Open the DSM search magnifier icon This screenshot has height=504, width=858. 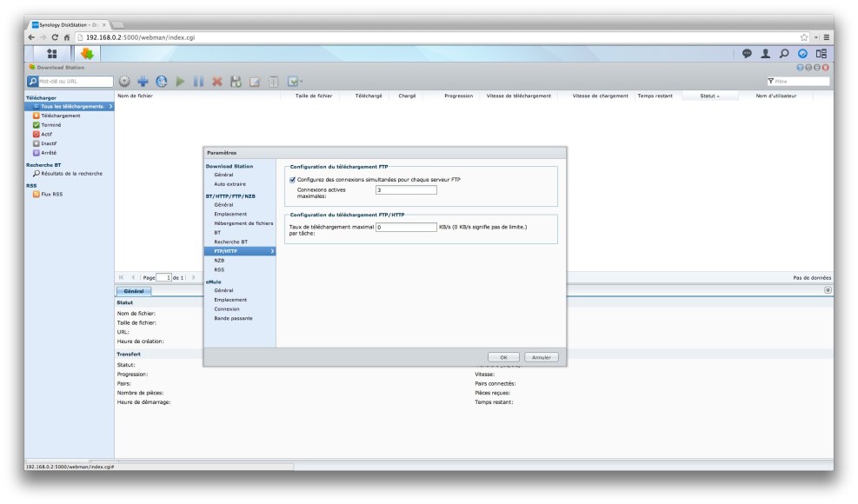click(x=784, y=54)
